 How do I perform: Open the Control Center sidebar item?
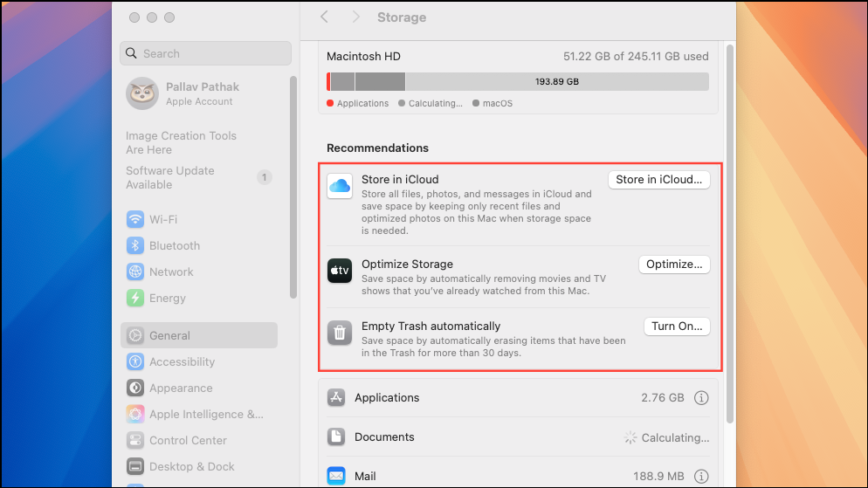tap(199, 440)
